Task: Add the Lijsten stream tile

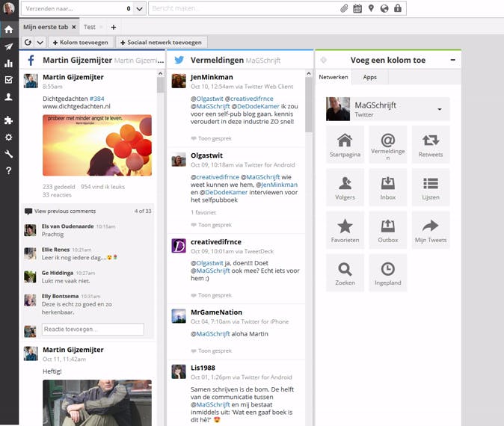Action: pos(431,188)
